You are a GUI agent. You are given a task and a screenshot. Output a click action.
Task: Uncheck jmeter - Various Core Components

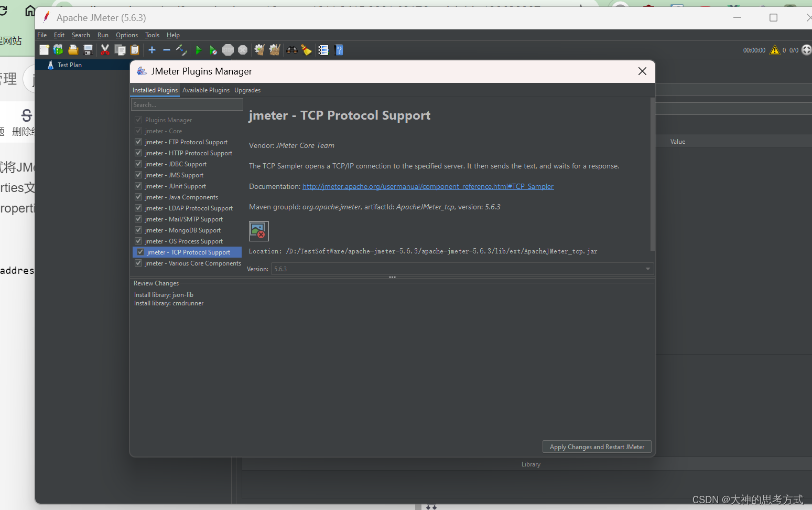[138, 263]
